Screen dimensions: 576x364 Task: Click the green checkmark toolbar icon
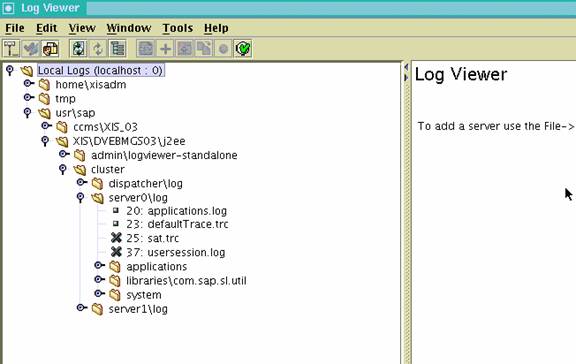[243, 48]
